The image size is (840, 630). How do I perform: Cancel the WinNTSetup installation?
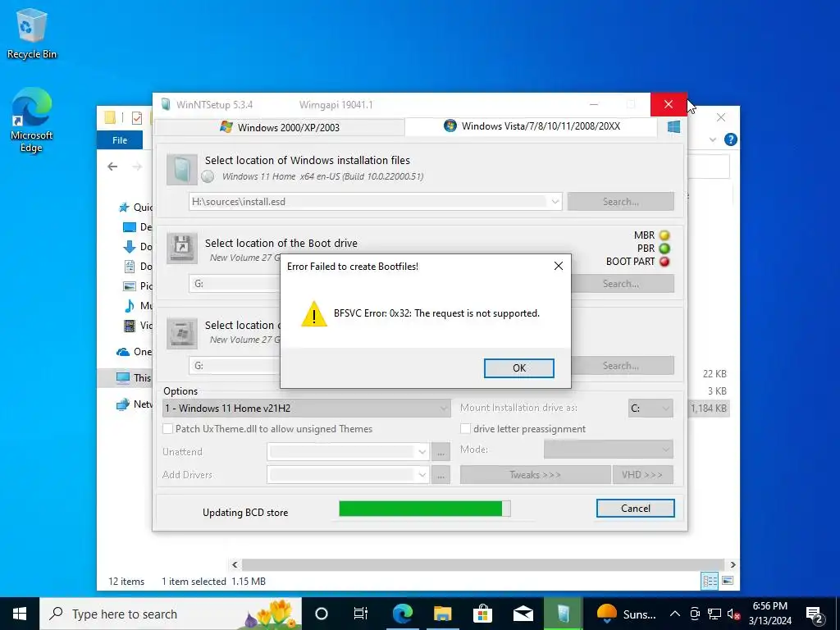636,509
